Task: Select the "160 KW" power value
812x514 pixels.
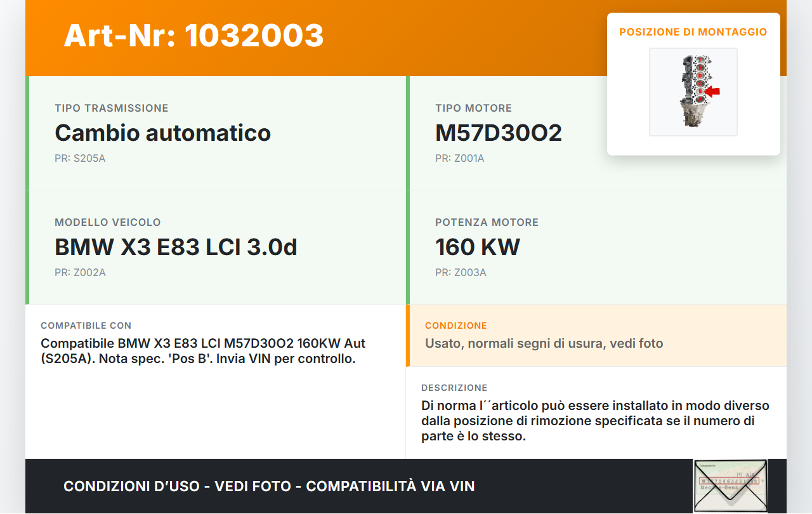Action: click(x=478, y=247)
